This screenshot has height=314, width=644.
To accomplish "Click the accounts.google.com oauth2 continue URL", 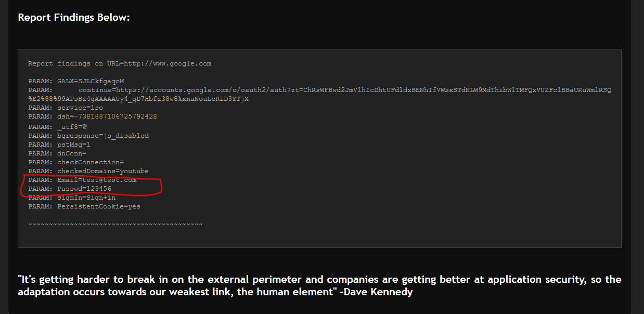I will click(344, 90).
